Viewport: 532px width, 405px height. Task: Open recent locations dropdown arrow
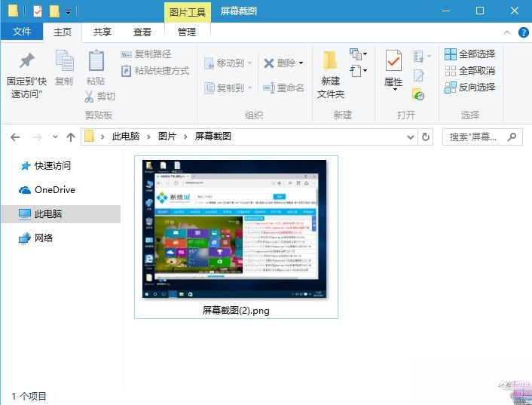55,137
